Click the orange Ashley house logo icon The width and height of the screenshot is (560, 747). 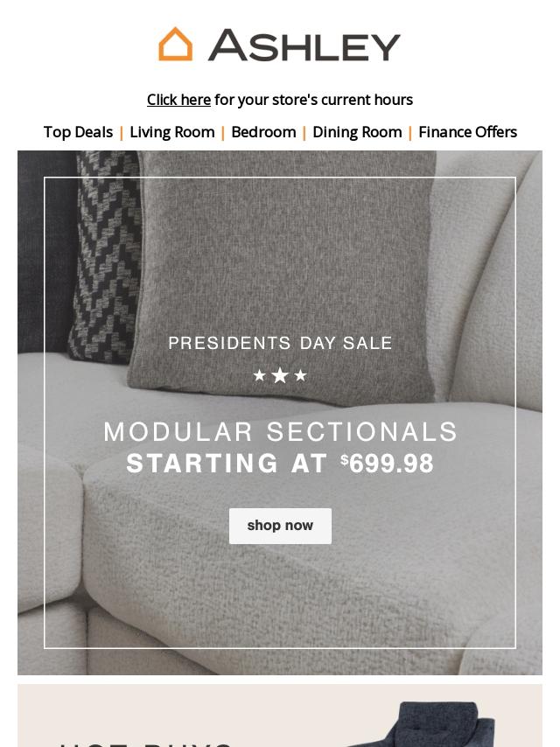pyautogui.click(x=175, y=44)
